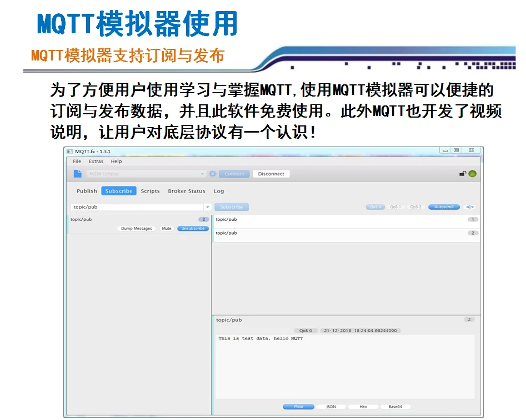Select the Plain payload format

pos(299,407)
